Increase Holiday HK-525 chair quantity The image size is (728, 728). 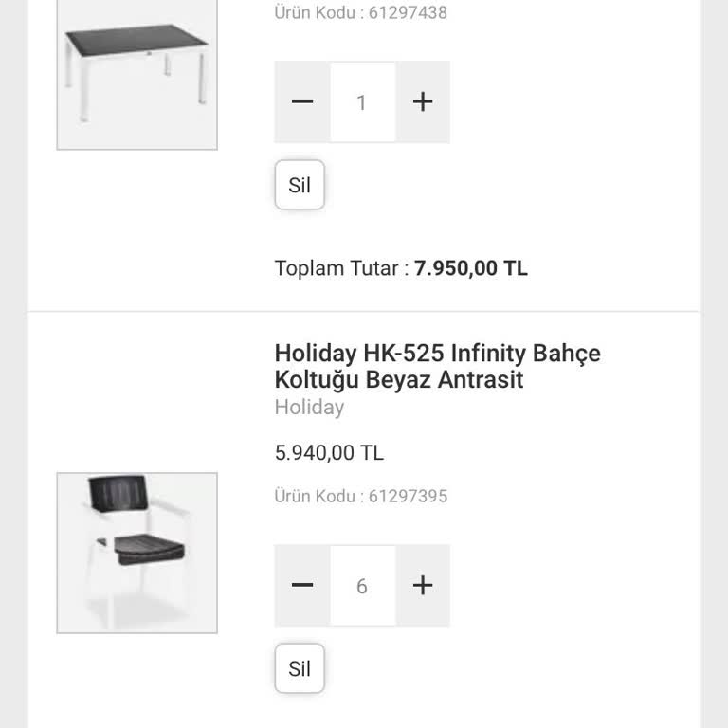pos(423,586)
